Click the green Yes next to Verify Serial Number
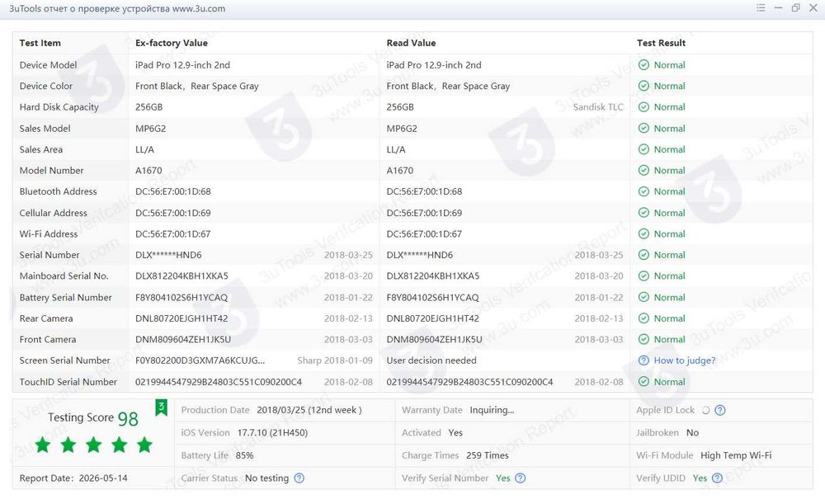The width and height of the screenshot is (825, 504). (x=503, y=478)
